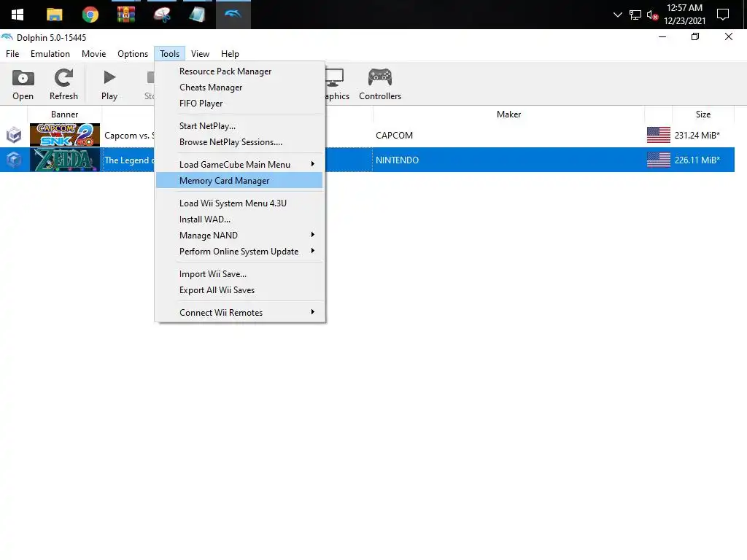747x560 pixels.
Task: Click the Play toolbar button
Action: click(109, 85)
